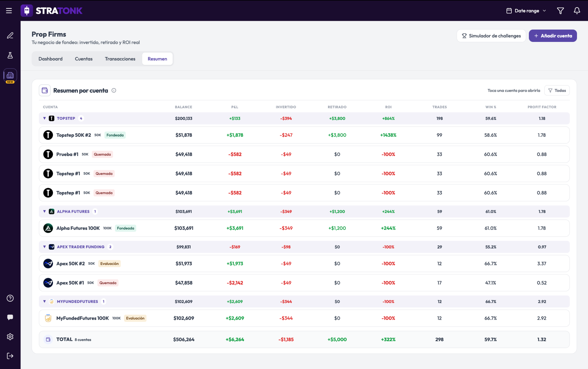Viewport: 588px width, 369px height.
Task: Open the Date range dropdown
Action: click(526, 11)
